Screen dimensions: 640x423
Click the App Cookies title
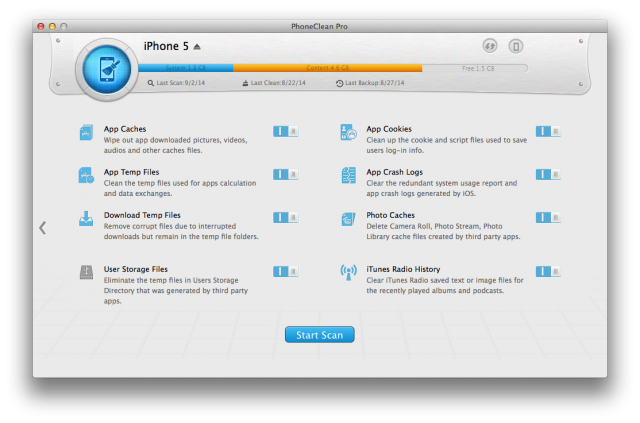[x=389, y=129]
